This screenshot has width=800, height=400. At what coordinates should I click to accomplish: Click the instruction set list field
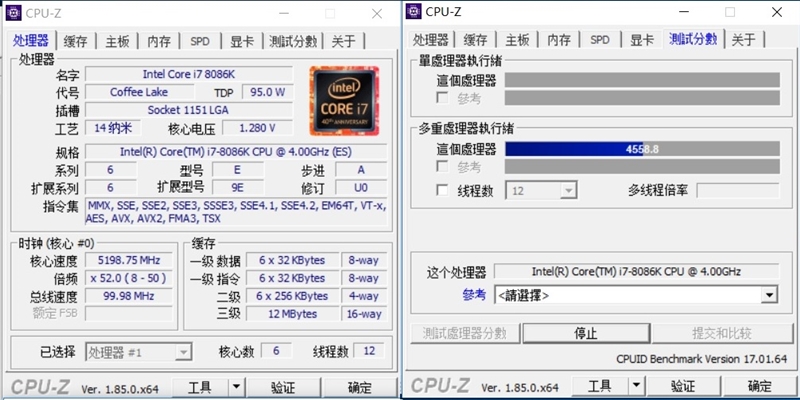pyautogui.click(x=236, y=212)
